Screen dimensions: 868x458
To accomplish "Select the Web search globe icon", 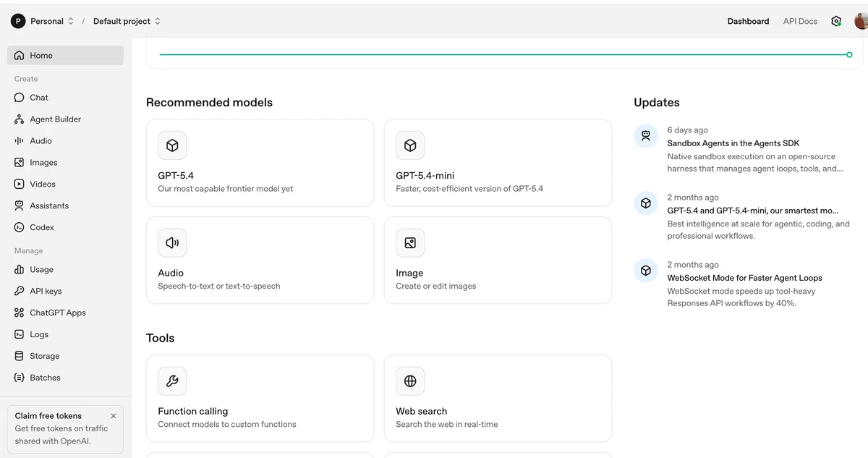I will 410,381.
